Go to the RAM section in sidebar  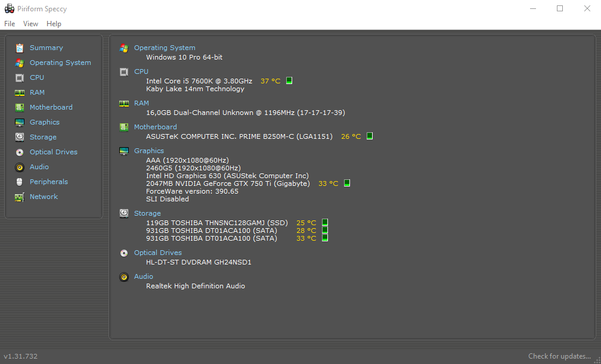coord(37,93)
